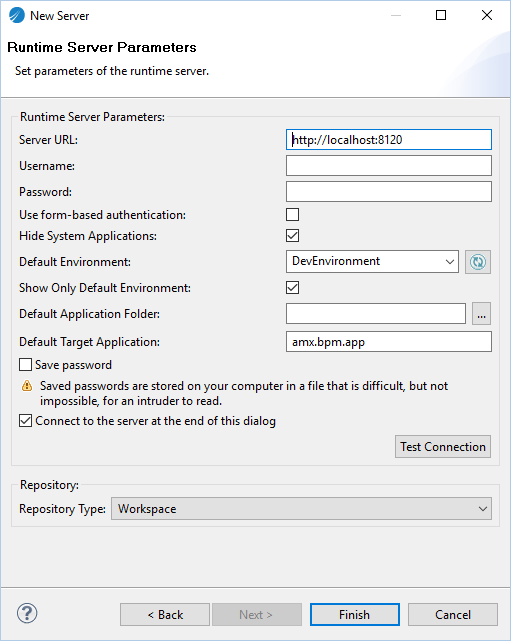Click into the Password field
511x641 pixels.
click(389, 192)
